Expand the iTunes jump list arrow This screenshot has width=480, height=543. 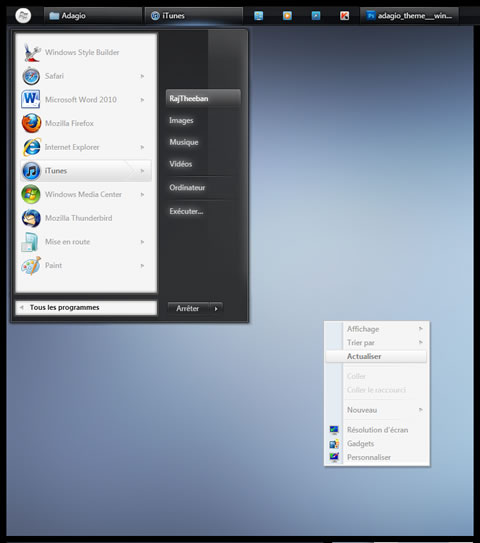coord(142,171)
